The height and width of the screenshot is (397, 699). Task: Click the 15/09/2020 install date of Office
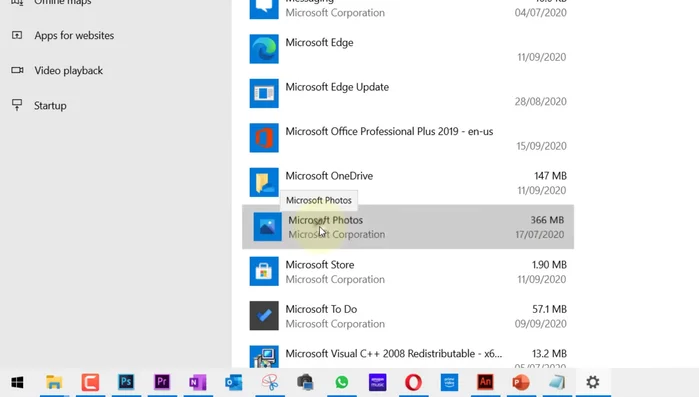tap(541, 146)
